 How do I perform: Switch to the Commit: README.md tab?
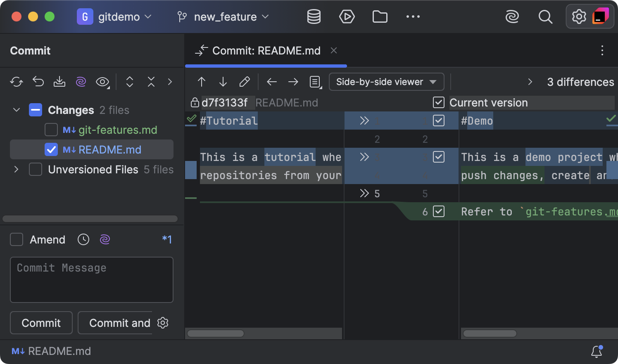tap(266, 50)
